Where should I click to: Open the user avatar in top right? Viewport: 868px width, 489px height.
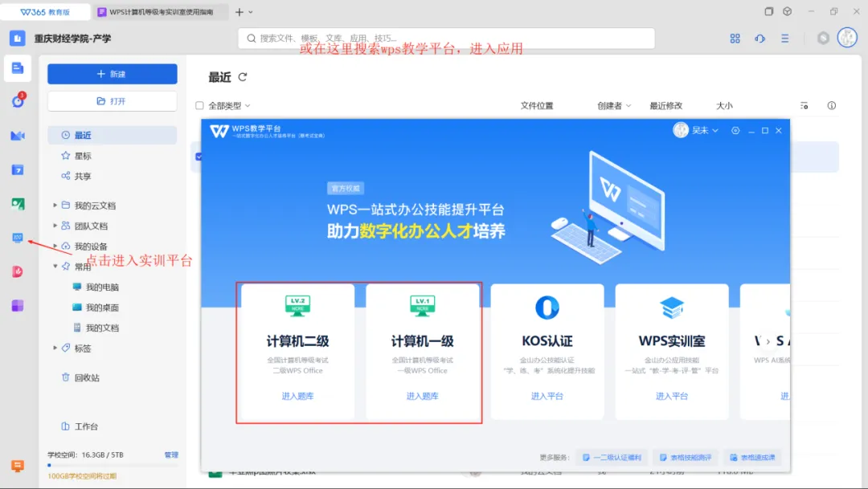(x=848, y=38)
